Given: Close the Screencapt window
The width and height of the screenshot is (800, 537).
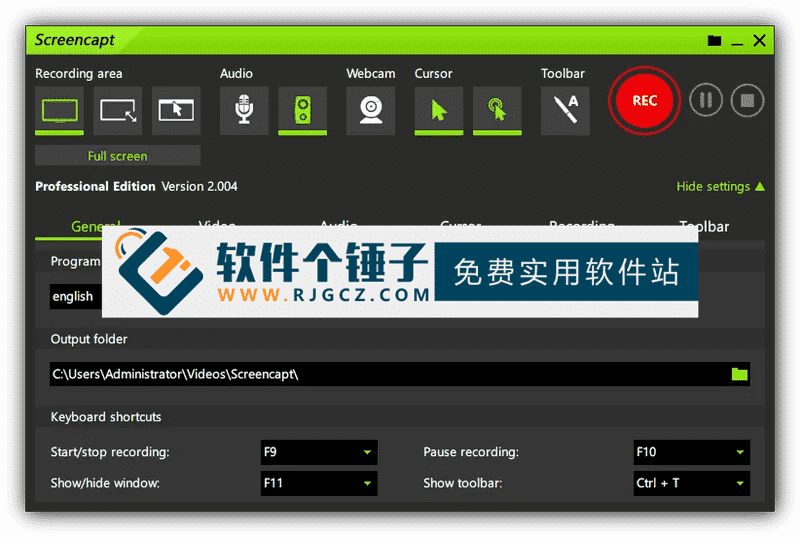Looking at the screenshot, I should pos(759,40).
